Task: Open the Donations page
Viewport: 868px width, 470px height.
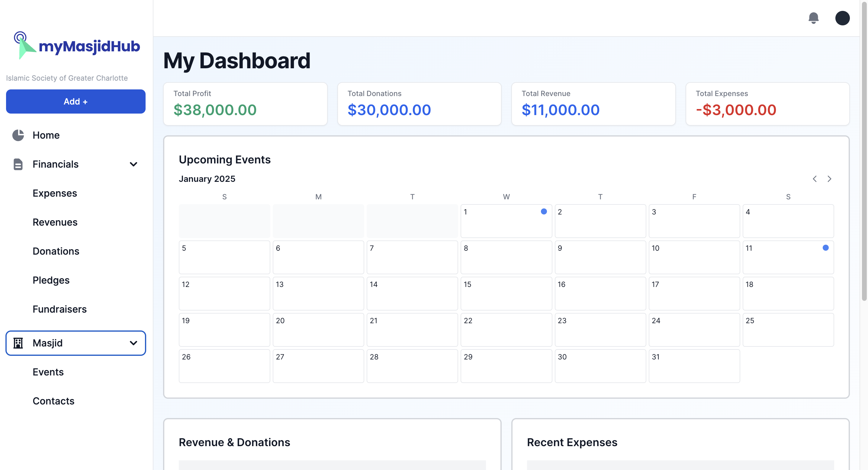Action: tap(76, 251)
